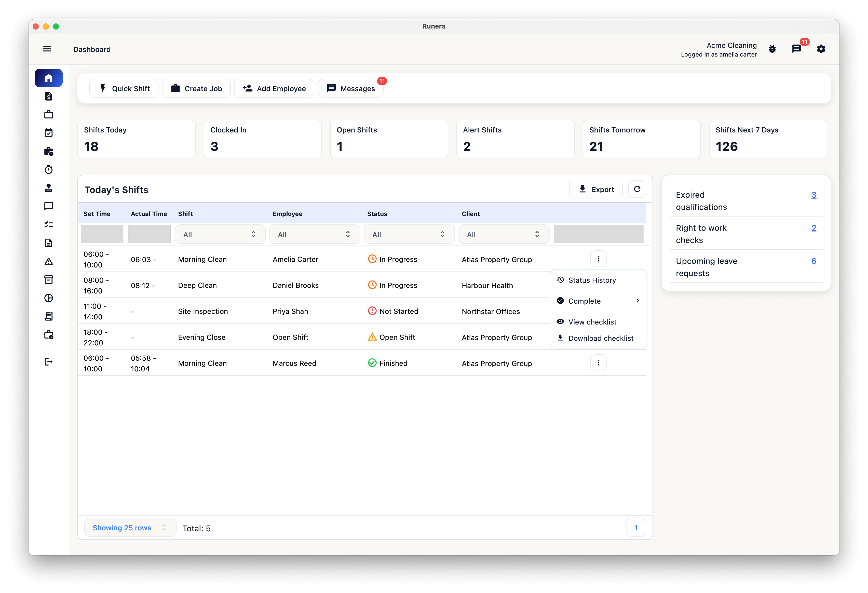Open the Status filter dropdown
The height and width of the screenshot is (593, 868).
(x=409, y=234)
